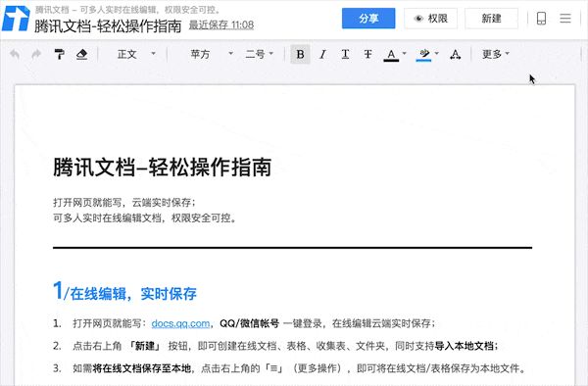Open the hamburger more-operations menu
The width and height of the screenshot is (588, 386).
565,18
